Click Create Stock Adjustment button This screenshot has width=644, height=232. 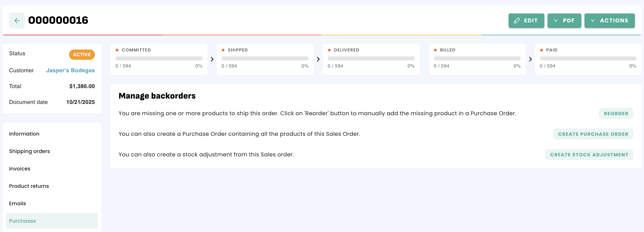[x=589, y=155]
